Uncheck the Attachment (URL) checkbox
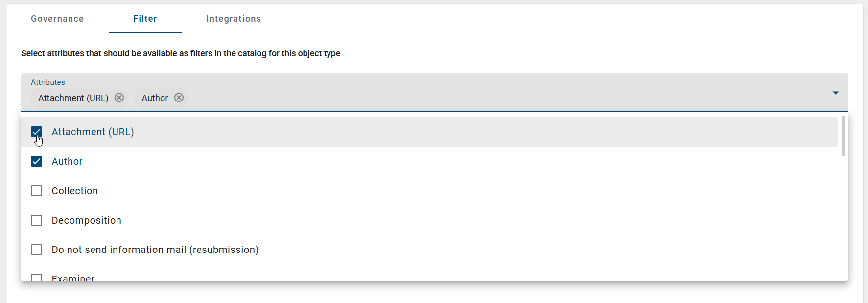The height and width of the screenshot is (303, 868). coord(36,132)
